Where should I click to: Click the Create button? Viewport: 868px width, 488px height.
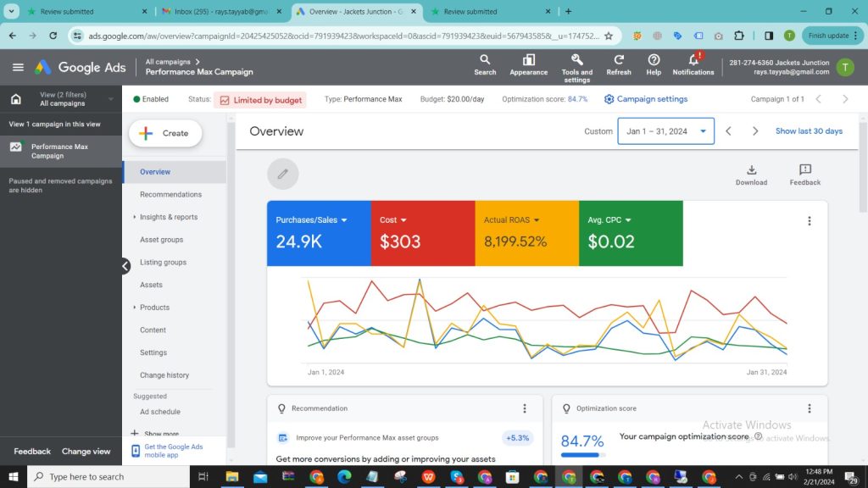(165, 133)
